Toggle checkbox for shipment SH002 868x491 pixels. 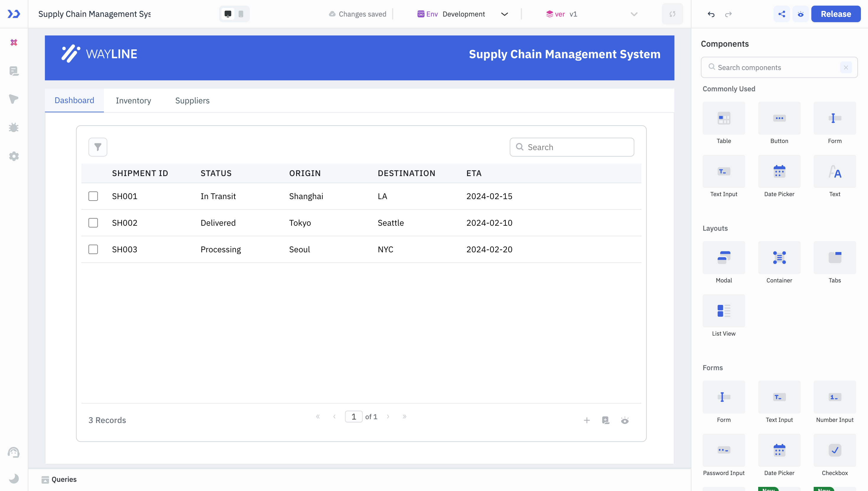[x=93, y=222]
